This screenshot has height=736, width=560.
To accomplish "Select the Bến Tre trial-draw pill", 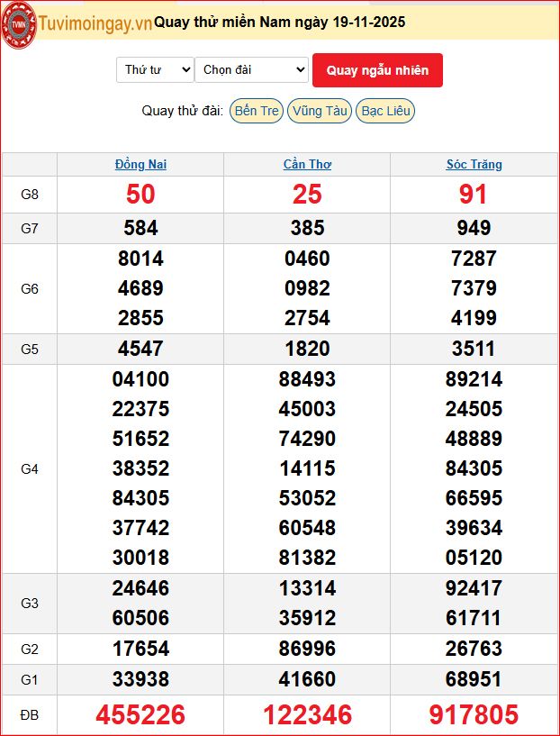I will 256,111.
